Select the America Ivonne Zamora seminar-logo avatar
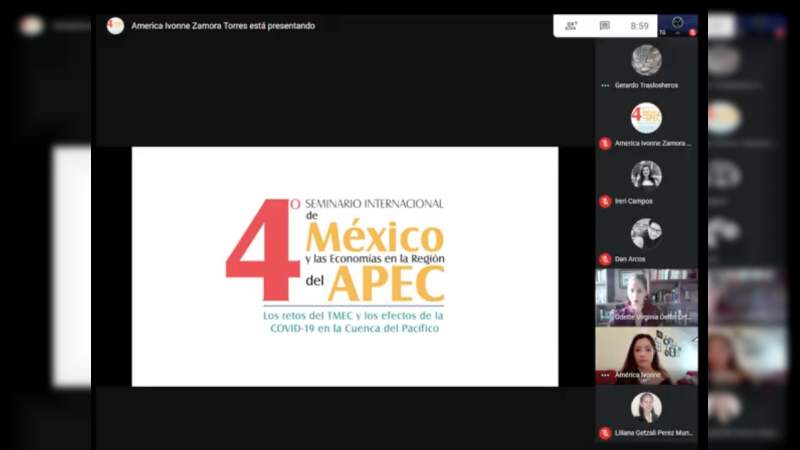This screenshot has width=800, height=450. tap(646, 118)
